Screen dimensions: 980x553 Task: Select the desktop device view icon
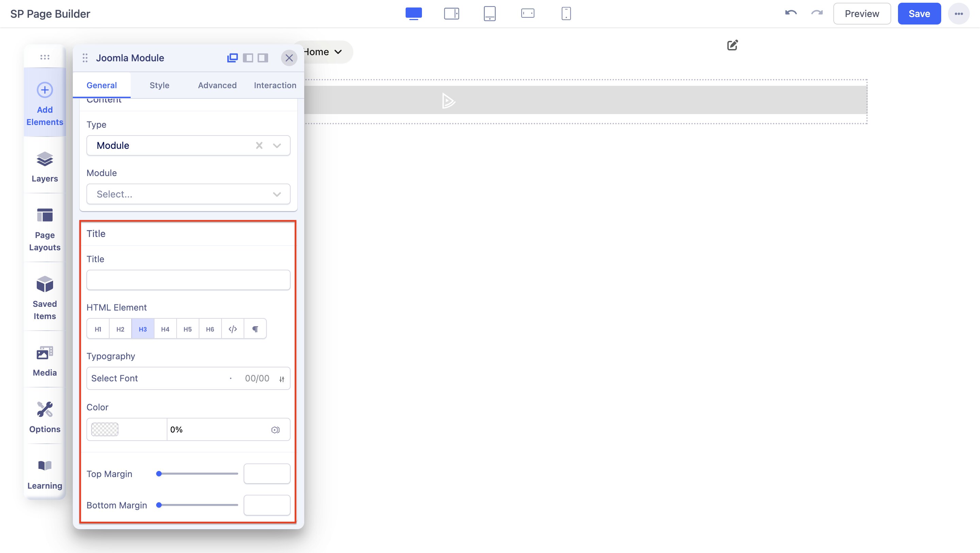pos(413,14)
